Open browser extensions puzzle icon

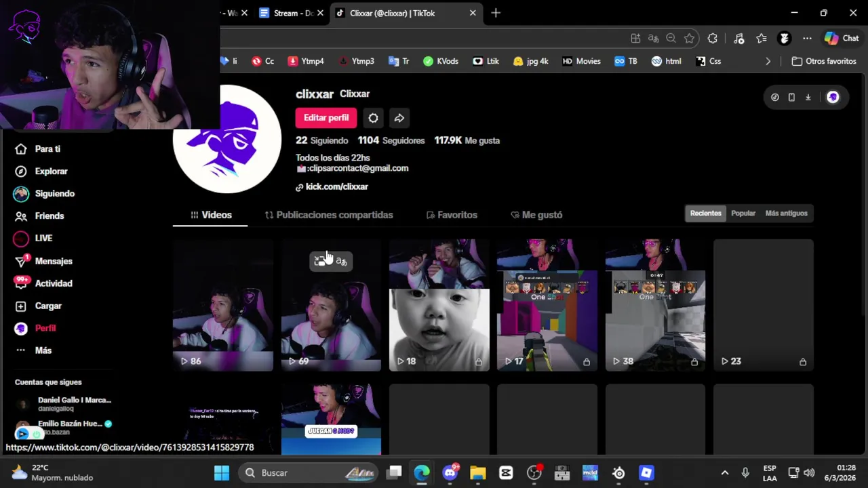click(x=713, y=39)
